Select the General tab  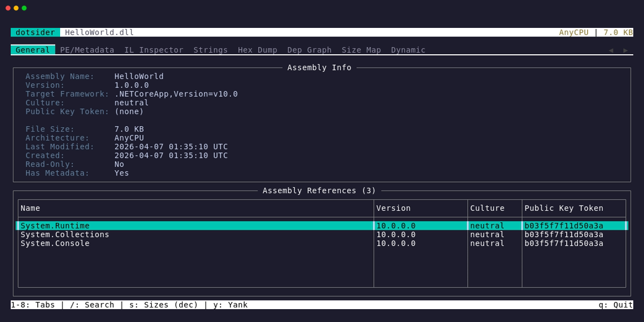[x=33, y=50]
